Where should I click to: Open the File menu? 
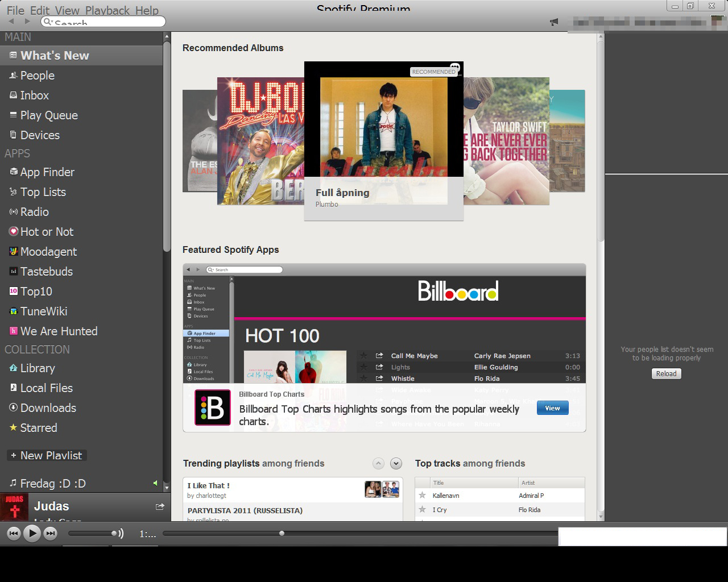click(15, 10)
